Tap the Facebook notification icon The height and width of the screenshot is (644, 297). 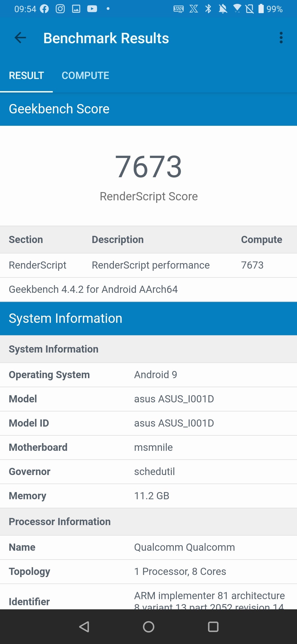coord(44,9)
